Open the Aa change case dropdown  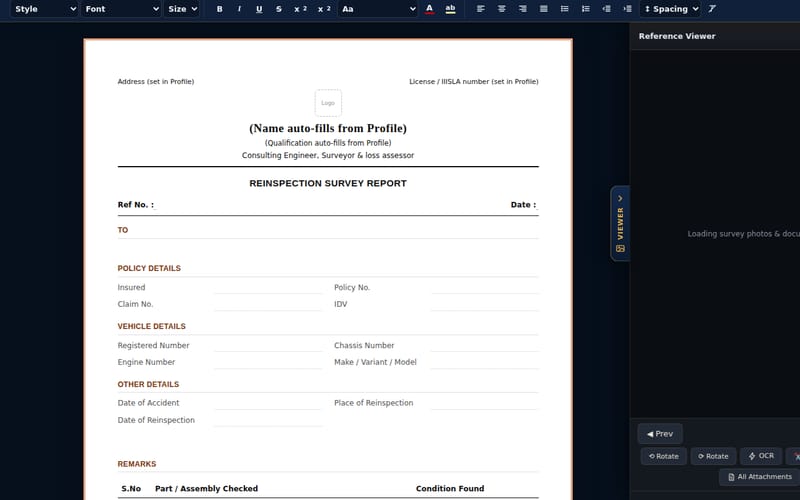(378, 9)
